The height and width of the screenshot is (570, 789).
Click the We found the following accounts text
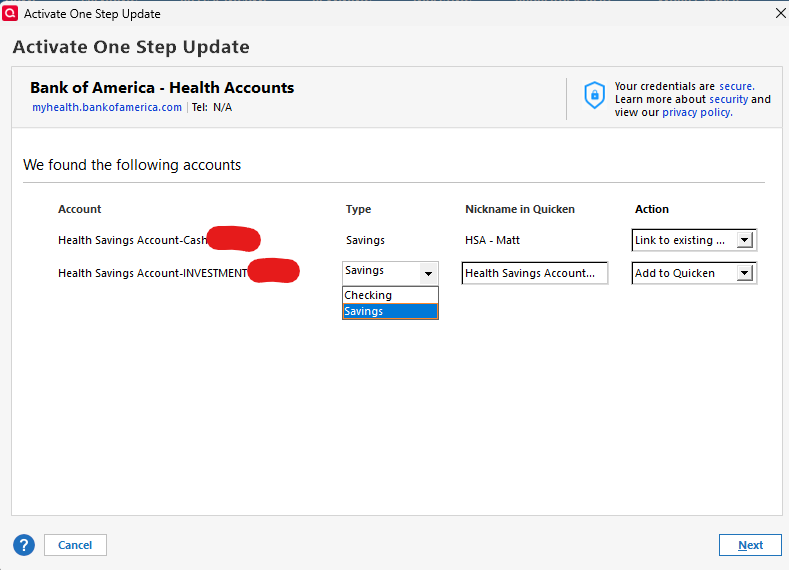pos(132,165)
